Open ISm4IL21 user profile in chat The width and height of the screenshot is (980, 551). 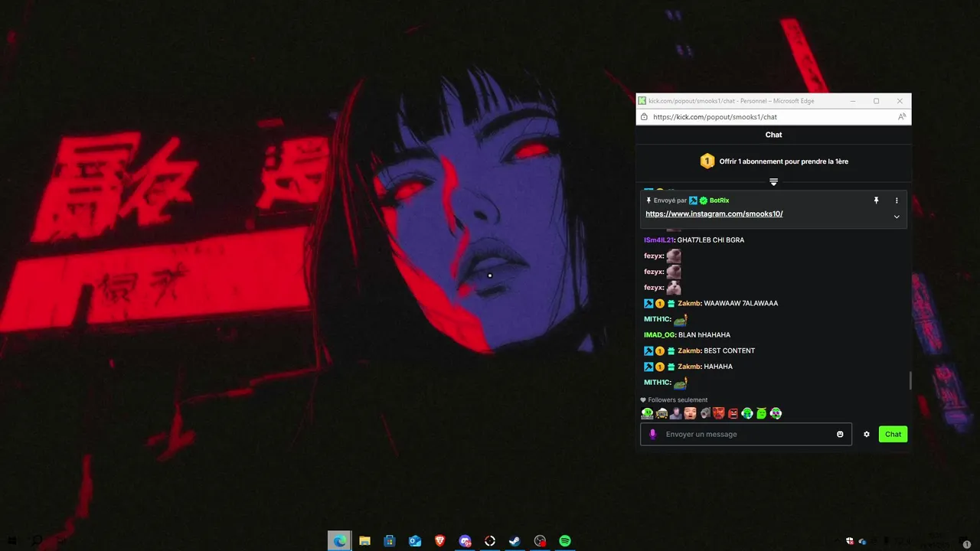[x=659, y=240]
